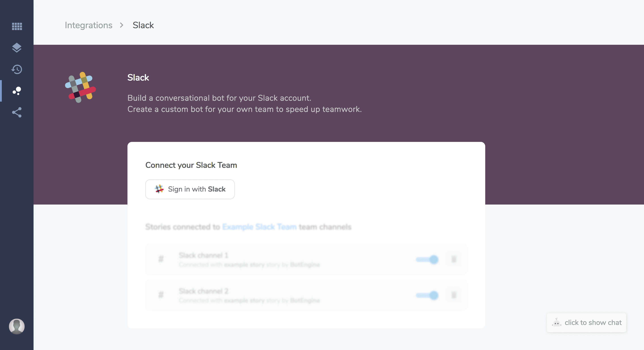
Task: Open the user avatar profile
Action: click(x=17, y=326)
